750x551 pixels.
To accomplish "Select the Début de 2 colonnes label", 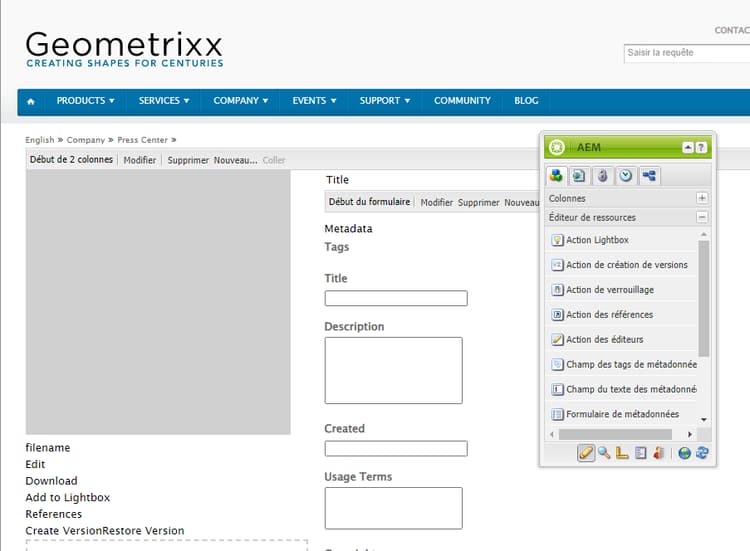I will coord(71,160).
